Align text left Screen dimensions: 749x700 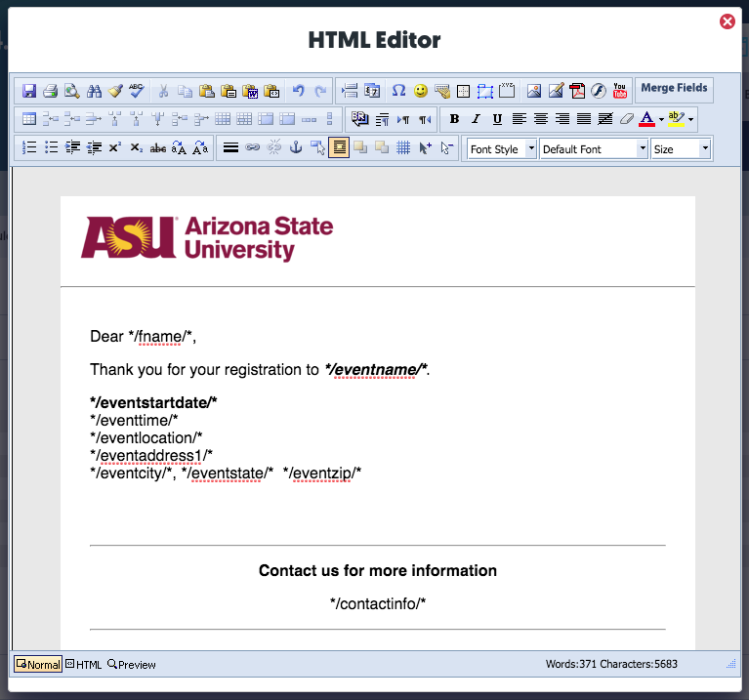519,119
